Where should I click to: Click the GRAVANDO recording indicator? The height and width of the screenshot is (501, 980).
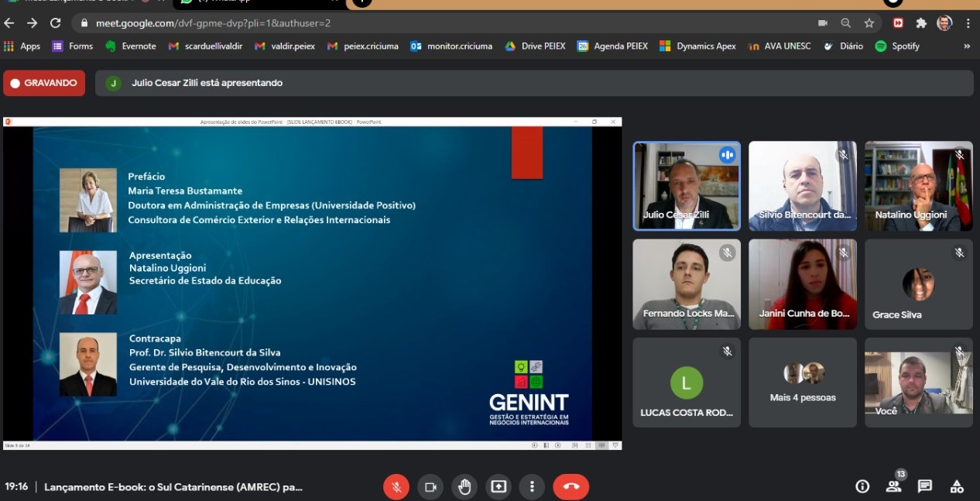[44, 83]
